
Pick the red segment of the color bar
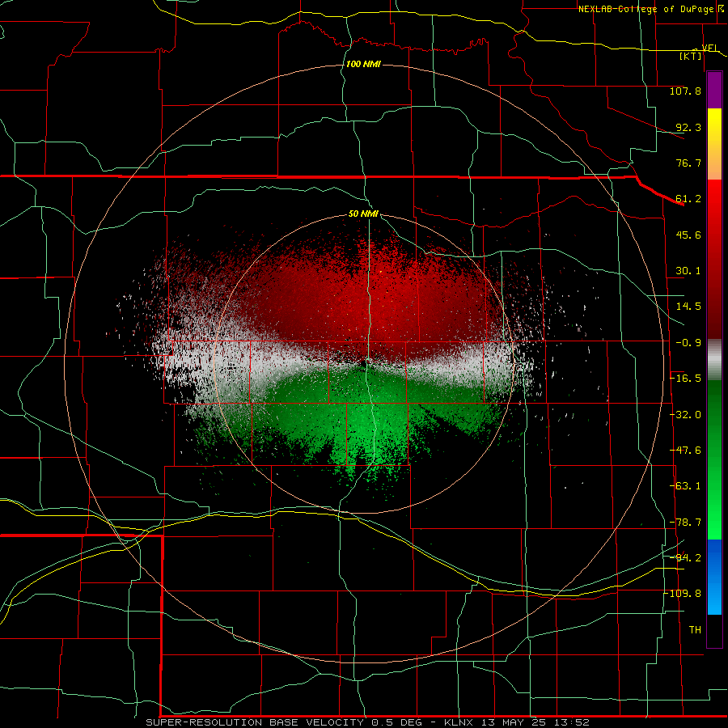pyautogui.click(x=714, y=259)
